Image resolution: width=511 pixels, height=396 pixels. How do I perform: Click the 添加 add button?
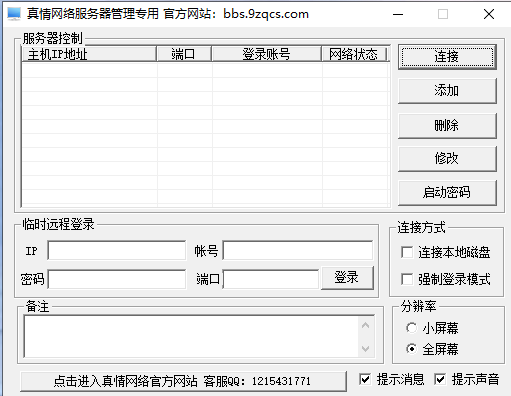[x=447, y=91]
